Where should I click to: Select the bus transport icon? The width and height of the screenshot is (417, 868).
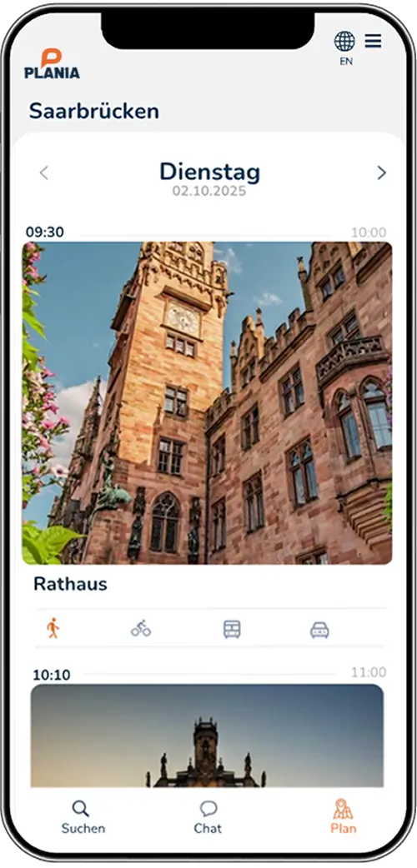232,630
